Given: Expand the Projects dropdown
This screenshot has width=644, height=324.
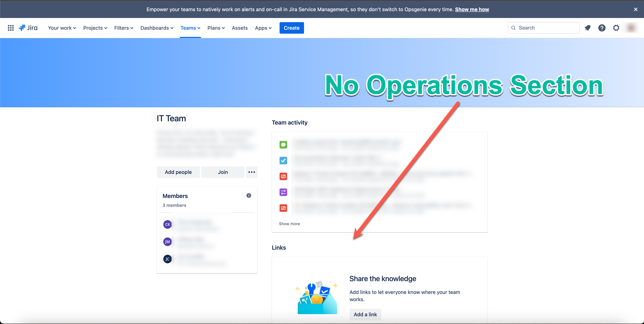Looking at the screenshot, I should (95, 28).
